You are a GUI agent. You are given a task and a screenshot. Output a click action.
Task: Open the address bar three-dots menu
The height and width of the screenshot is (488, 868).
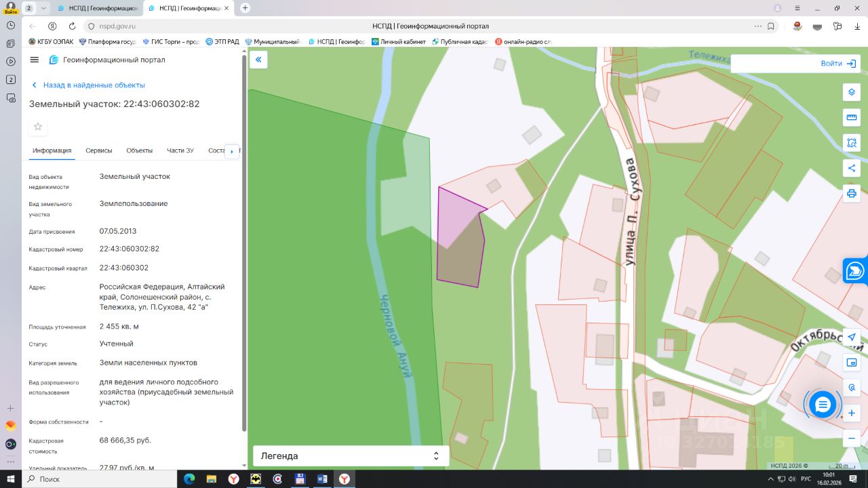[x=757, y=26]
